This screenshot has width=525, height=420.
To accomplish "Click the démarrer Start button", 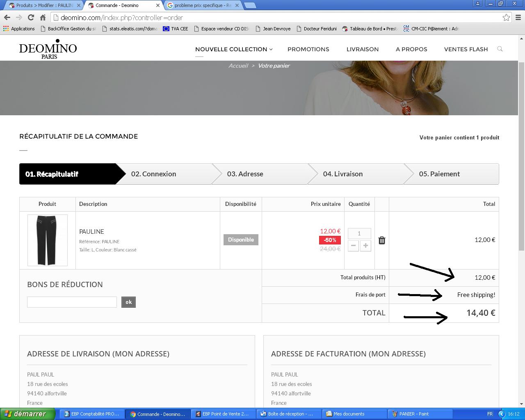I will 27,414.
